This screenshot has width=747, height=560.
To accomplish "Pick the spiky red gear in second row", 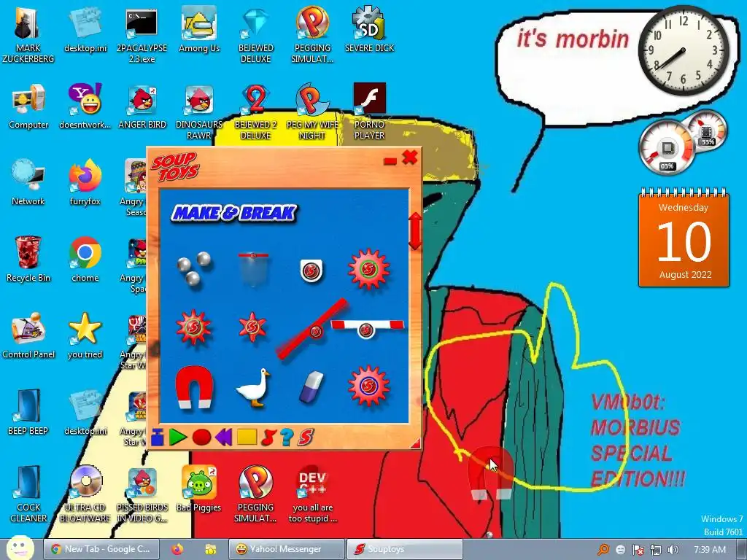I will pyautogui.click(x=193, y=327).
